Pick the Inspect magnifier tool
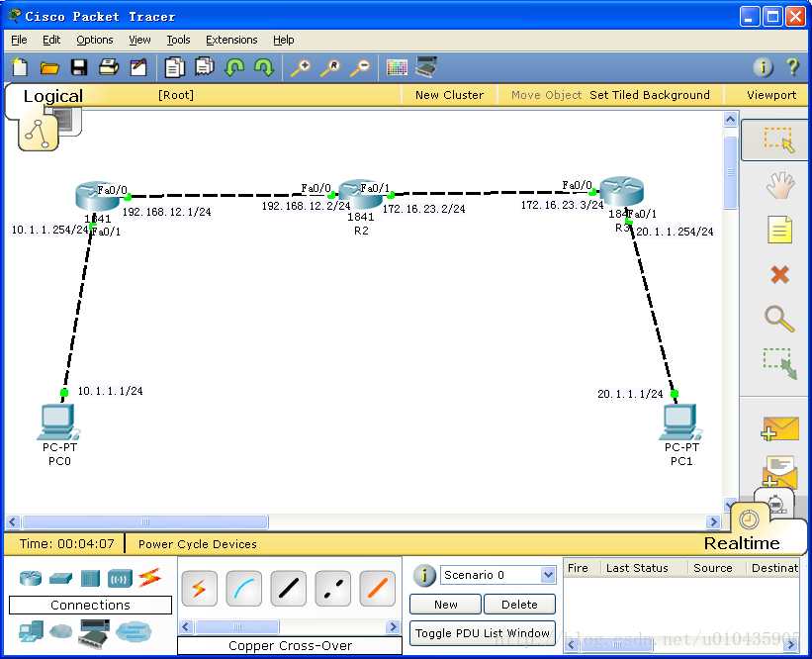The image size is (812, 659). (x=779, y=320)
